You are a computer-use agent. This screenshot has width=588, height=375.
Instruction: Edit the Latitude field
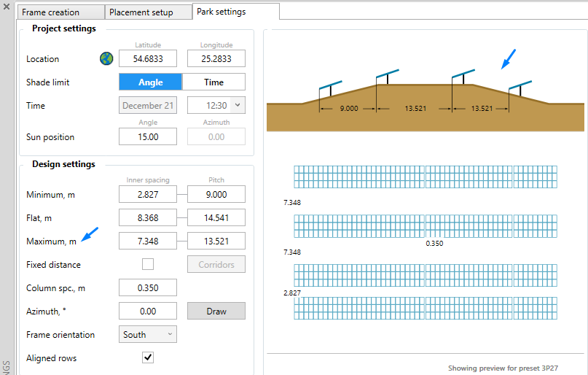pos(148,59)
